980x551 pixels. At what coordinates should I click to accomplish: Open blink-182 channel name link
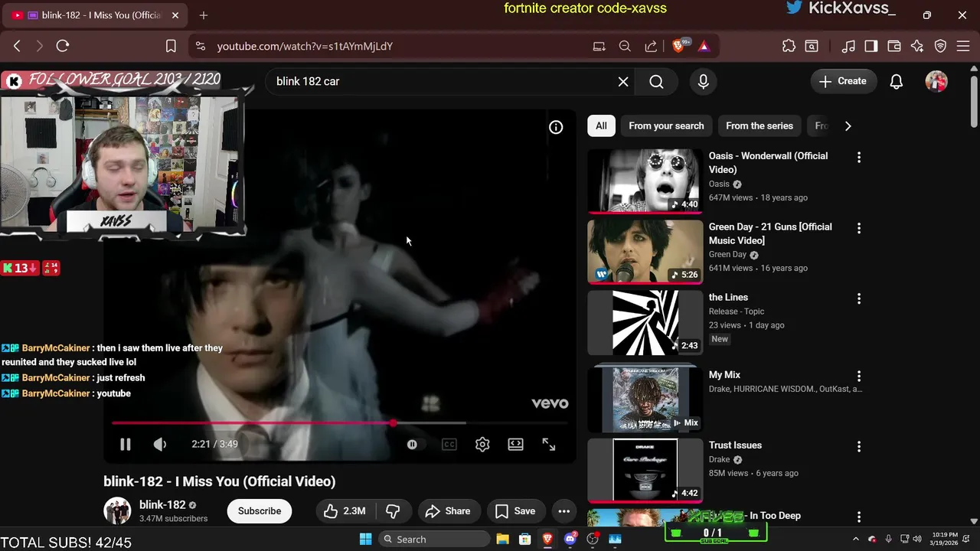coord(162,505)
